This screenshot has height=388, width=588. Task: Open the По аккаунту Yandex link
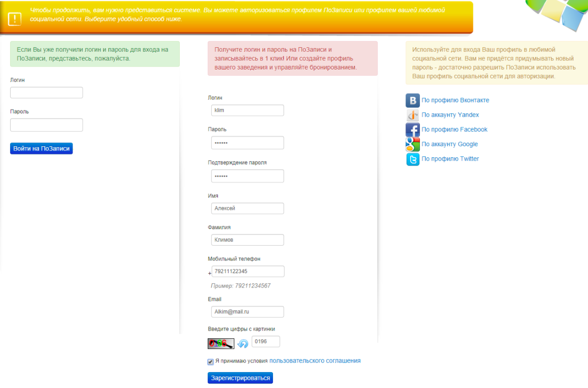pyautogui.click(x=450, y=115)
